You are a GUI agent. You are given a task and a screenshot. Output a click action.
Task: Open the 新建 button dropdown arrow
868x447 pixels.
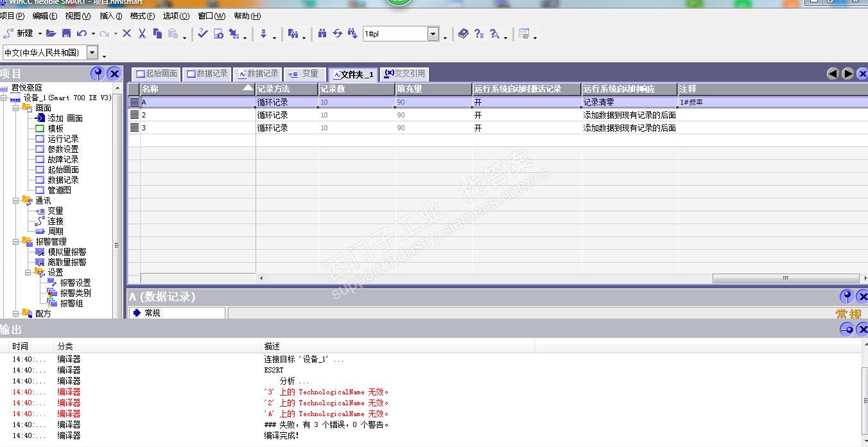pos(40,33)
